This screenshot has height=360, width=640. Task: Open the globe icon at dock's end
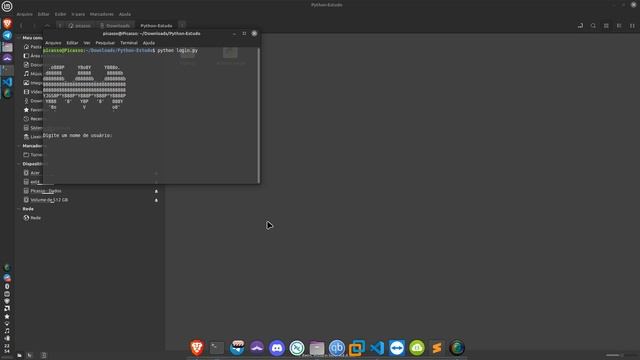pos(457,348)
